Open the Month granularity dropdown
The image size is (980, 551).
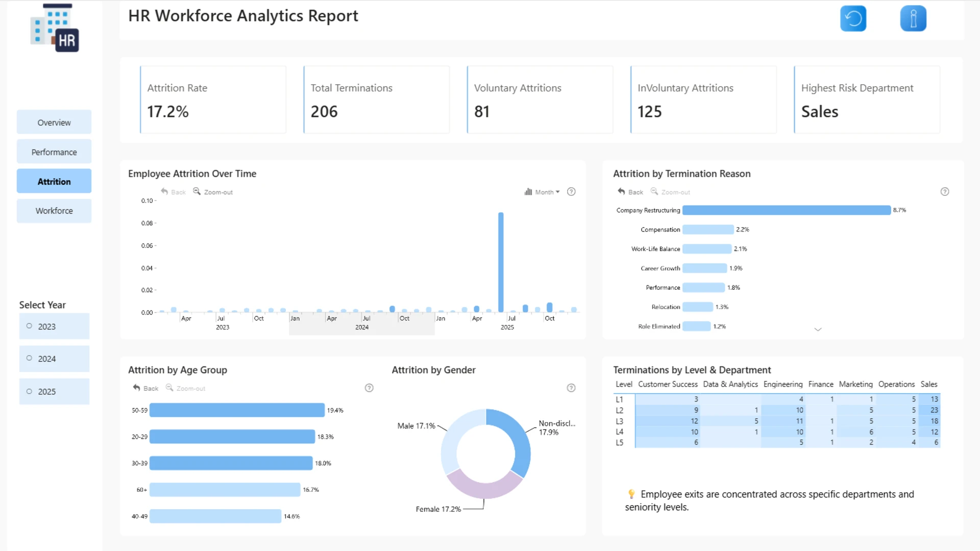coord(542,192)
